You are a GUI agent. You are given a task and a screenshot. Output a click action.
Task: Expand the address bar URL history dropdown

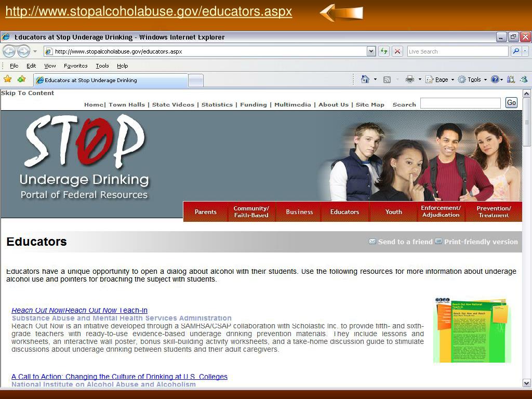click(371, 51)
